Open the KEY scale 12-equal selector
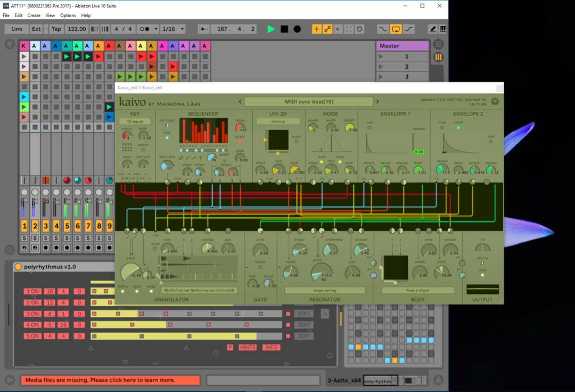 (x=135, y=121)
